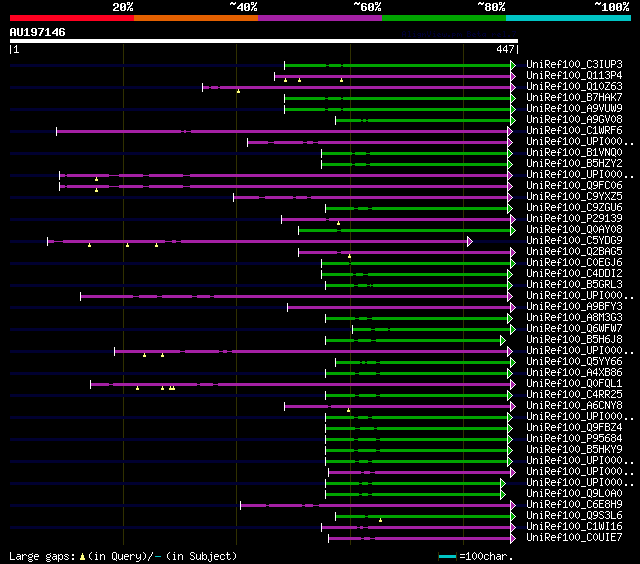Click the AU197146 query name label
Image resolution: width=640 pixels, height=564 pixels.
[38, 32]
